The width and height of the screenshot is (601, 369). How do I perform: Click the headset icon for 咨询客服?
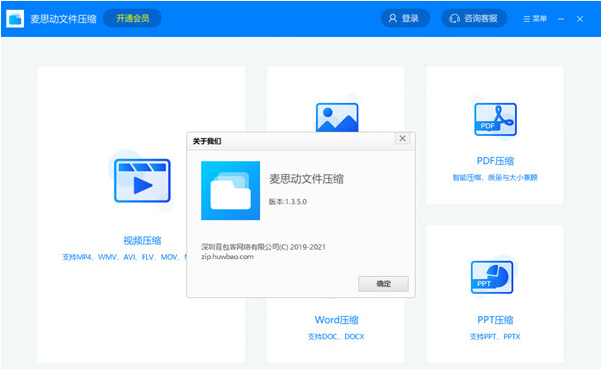(454, 18)
